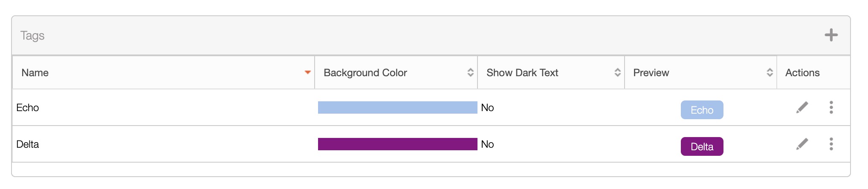Screen dimensions: 868x189
Task: Click the Echo preview tag badge
Action: [702, 110]
